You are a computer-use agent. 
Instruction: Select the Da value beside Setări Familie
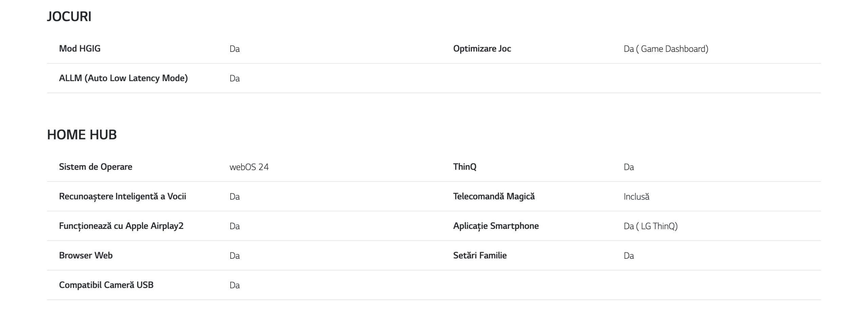(x=629, y=255)
